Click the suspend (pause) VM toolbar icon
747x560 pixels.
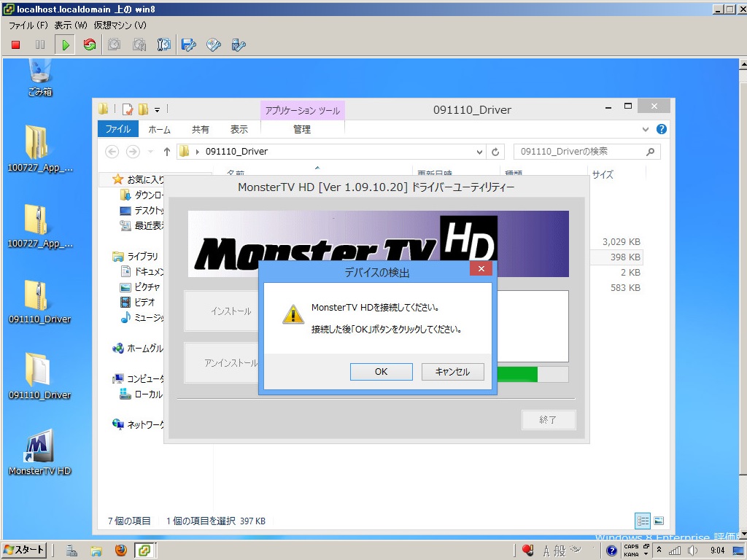[x=40, y=44]
